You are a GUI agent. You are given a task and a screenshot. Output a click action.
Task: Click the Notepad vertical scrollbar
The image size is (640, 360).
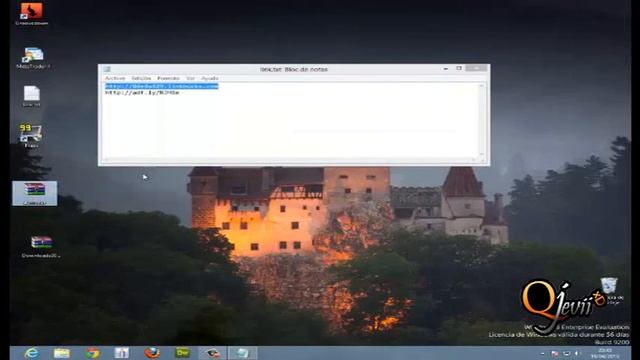(482, 121)
